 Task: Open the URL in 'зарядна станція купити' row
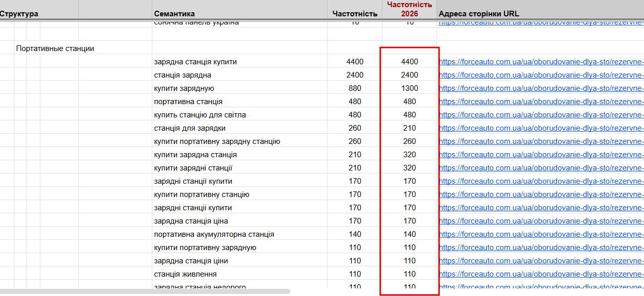(x=541, y=62)
